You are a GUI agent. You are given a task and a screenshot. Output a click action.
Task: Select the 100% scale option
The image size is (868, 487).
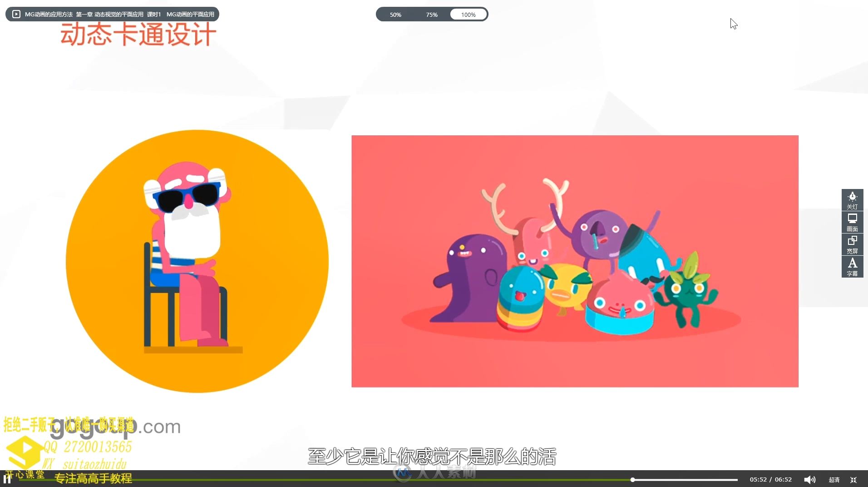coord(468,15)
